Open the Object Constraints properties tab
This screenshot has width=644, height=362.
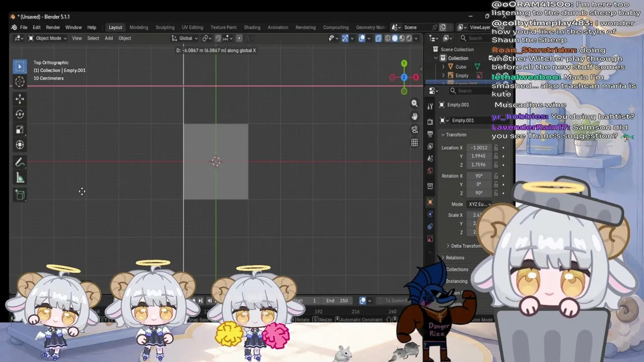pyautogui.click(x=430, y=227)
